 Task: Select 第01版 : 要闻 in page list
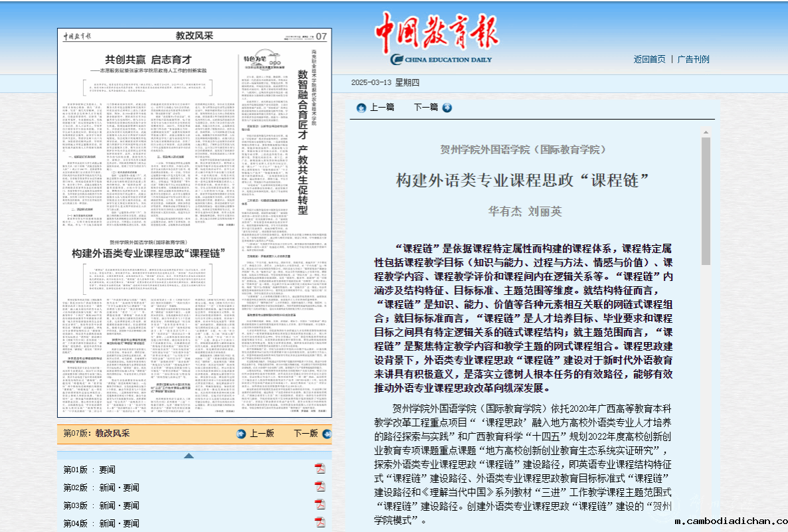coord(90,470)
